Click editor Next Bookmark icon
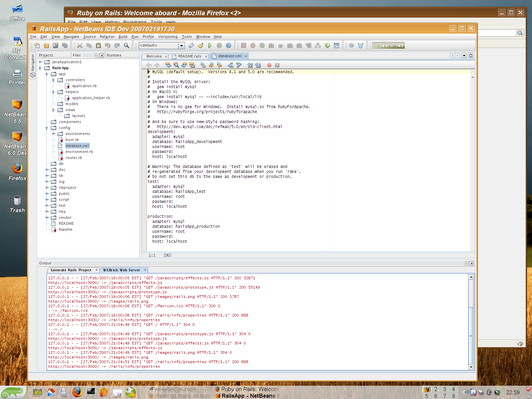Viewport: 532px width, 399px height. click(211, 65)
